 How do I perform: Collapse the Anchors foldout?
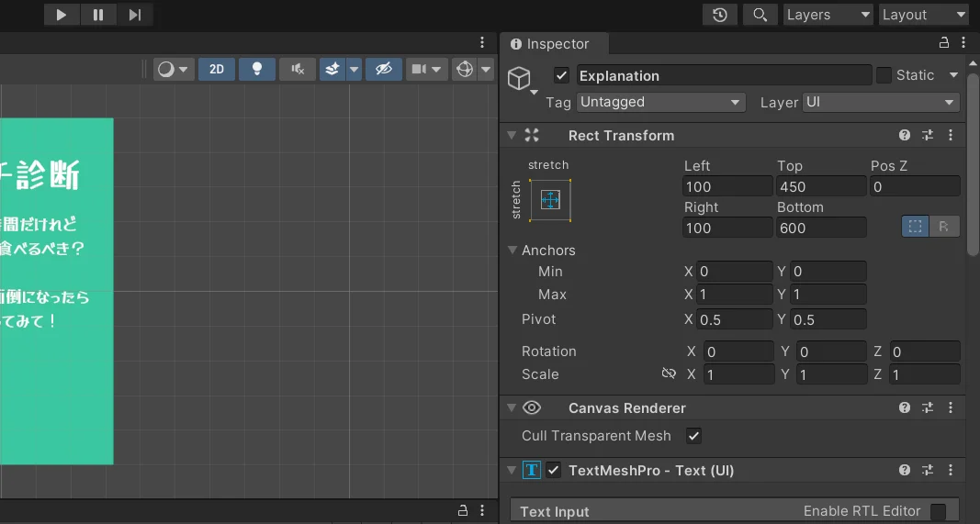tap(513, 250)
